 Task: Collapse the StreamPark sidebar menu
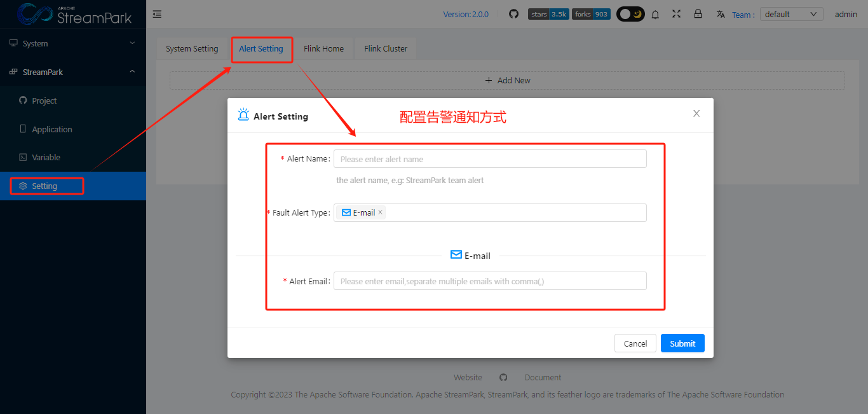pyautogui.click(x=73, y=72)
